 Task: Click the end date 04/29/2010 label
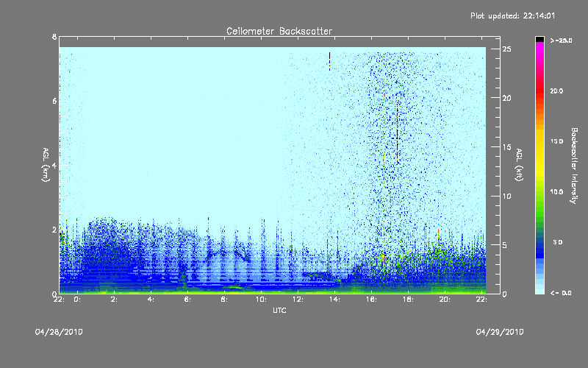coord(500,332)
